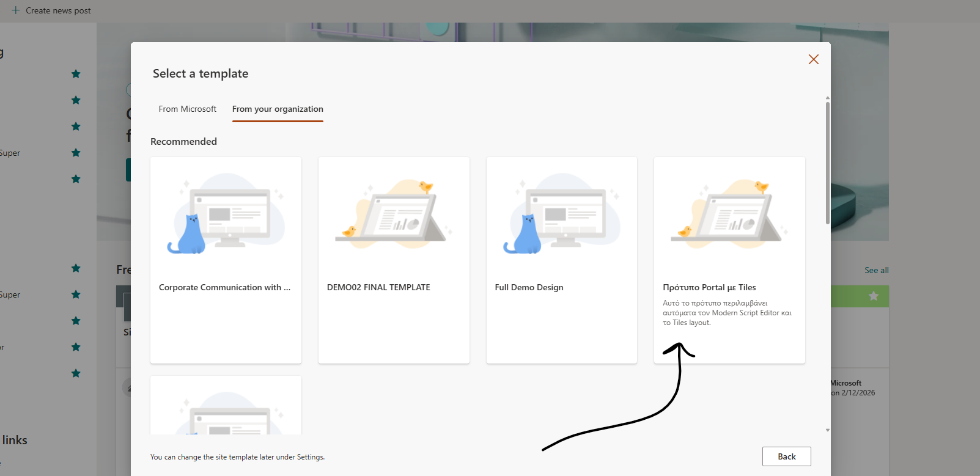
Task: Click the scrollbar up arrow in dialog
Action: tap(828, 98)
